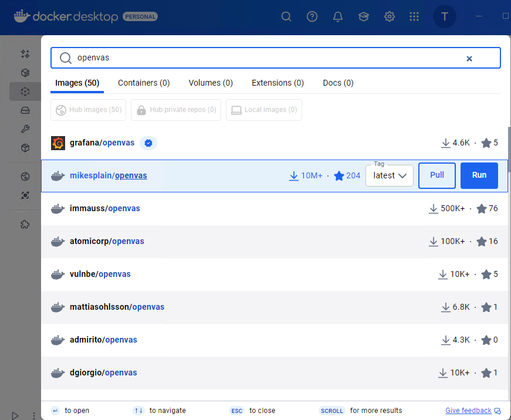Open the three-dot menu at bottom left

[x=34, y=416]
